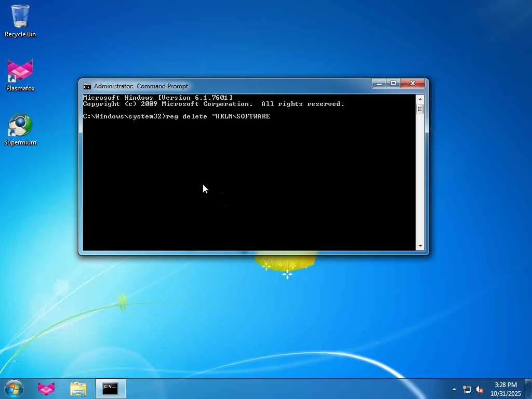Viewport: 532px width, 399px height.
Task: Click the console scrollbar up arrow
Action: [420, 99]
